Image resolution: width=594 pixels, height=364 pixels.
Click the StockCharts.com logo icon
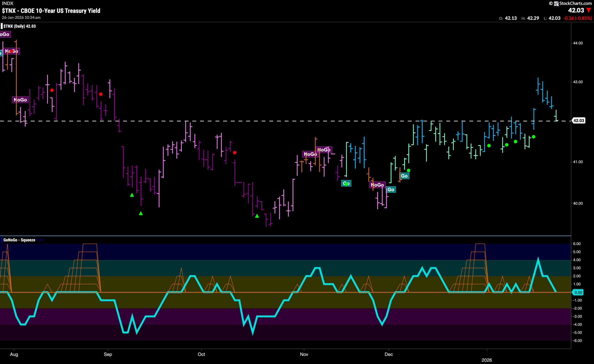[x=556, y=3]
